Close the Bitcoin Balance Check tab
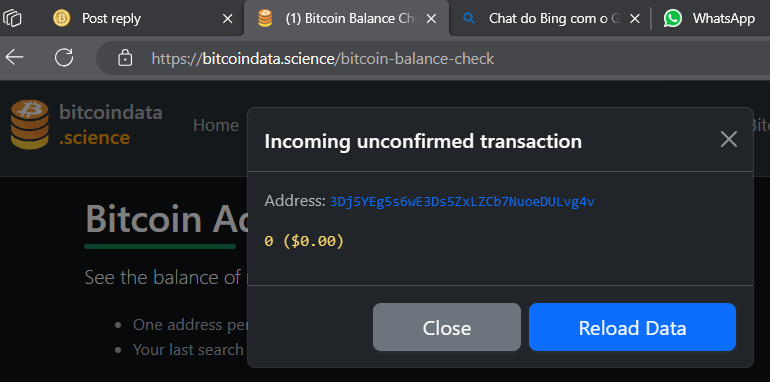This screenshot has width=770, height=382. 431,19
